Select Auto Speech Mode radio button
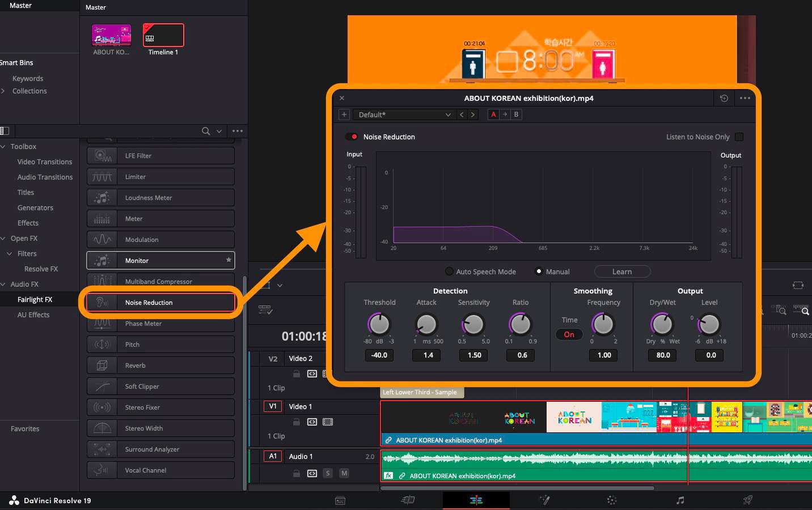The height and width of the screenshot is (510, 812). coord(450,271)
